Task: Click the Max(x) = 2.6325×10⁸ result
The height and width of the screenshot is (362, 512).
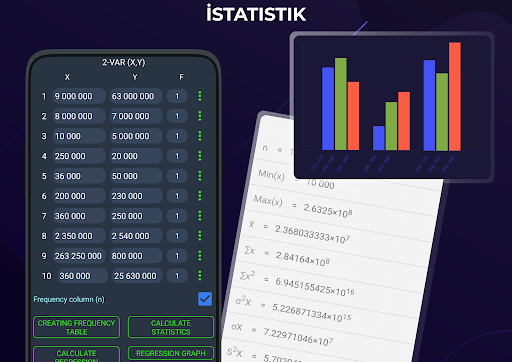Action: [x=303, y=207]
